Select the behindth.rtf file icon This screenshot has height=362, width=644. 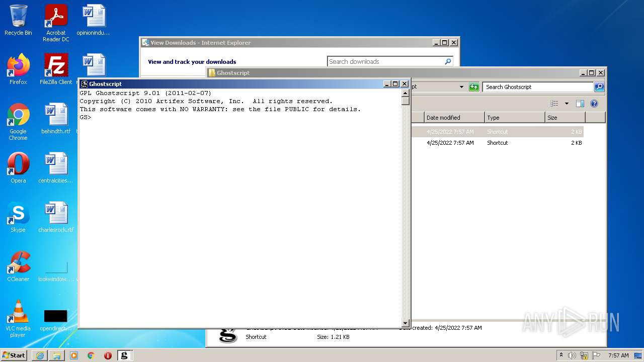[x=56, y=119]
